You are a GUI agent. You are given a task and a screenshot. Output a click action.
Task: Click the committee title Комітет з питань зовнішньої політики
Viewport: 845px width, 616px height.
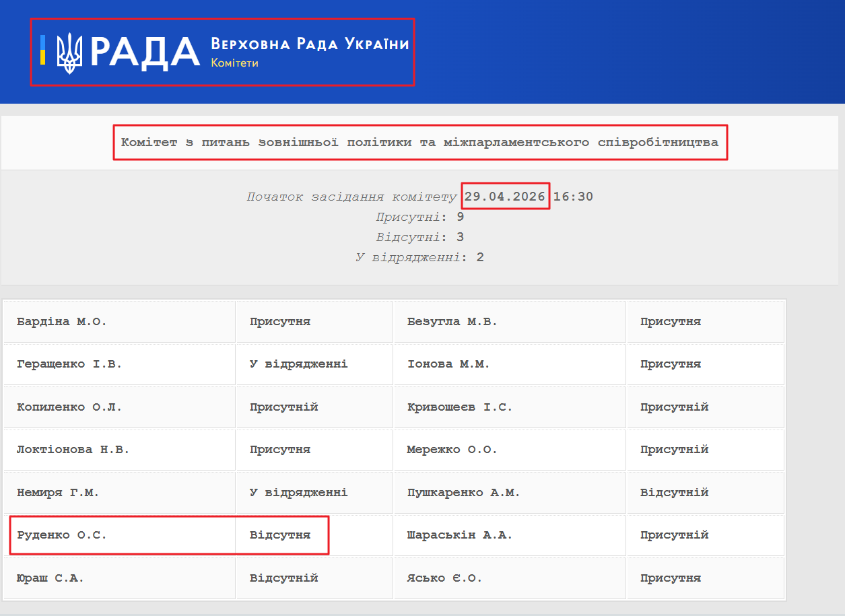419,143
